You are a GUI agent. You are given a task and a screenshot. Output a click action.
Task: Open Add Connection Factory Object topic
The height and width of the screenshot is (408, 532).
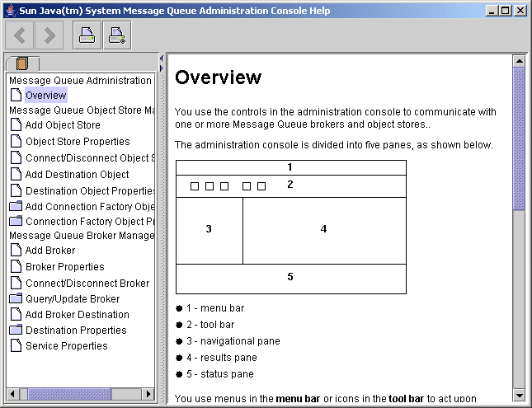(x=90, y=207)
